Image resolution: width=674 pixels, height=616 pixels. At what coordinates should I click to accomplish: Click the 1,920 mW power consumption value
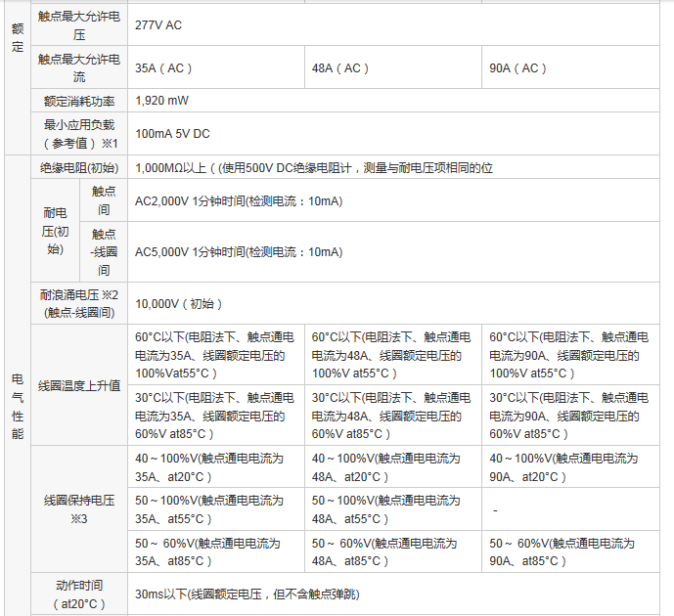click(x=162, y=101)
